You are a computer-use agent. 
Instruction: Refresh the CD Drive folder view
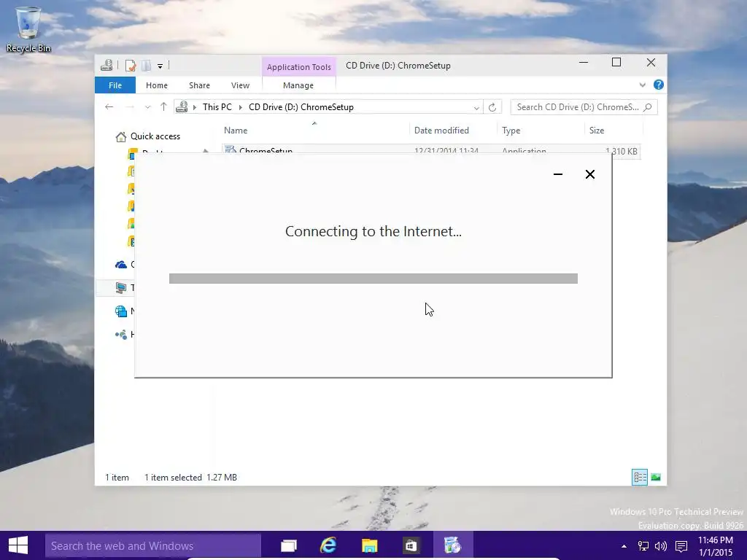492,107
